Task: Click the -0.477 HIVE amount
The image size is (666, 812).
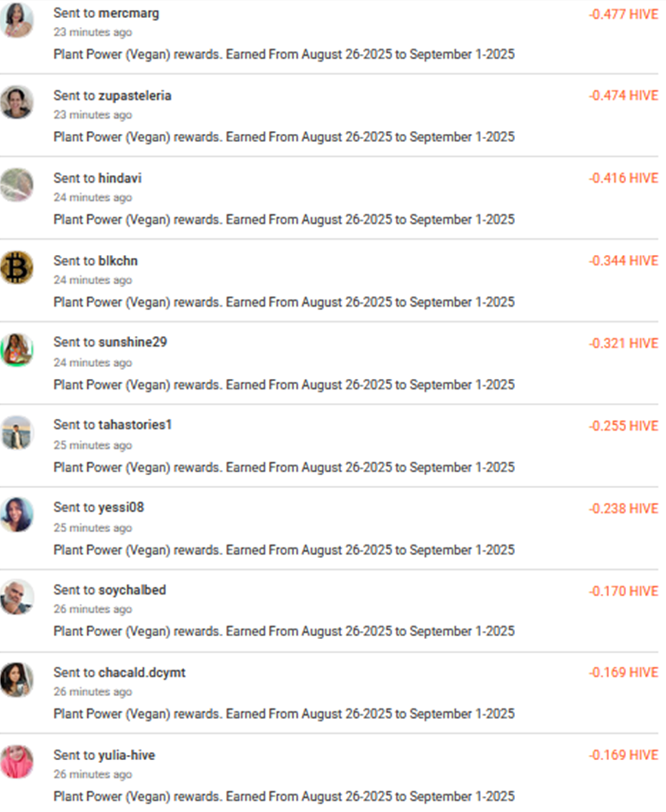Action: point(623,14)
